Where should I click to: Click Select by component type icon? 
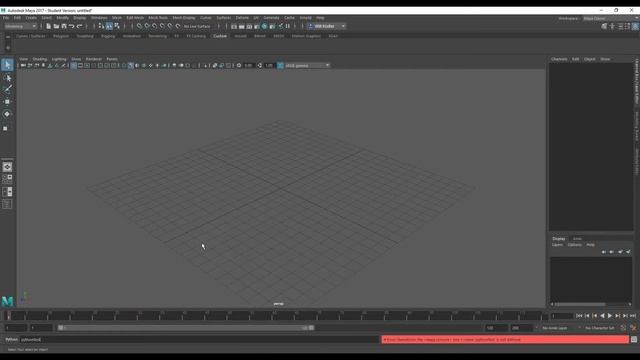pos(117,26)
